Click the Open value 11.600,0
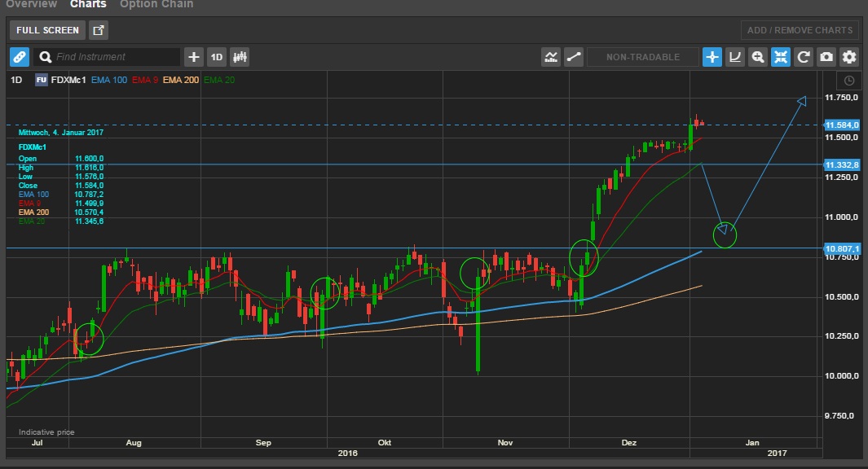Viewport: 868px width, 469px height. tap(89, 159)
